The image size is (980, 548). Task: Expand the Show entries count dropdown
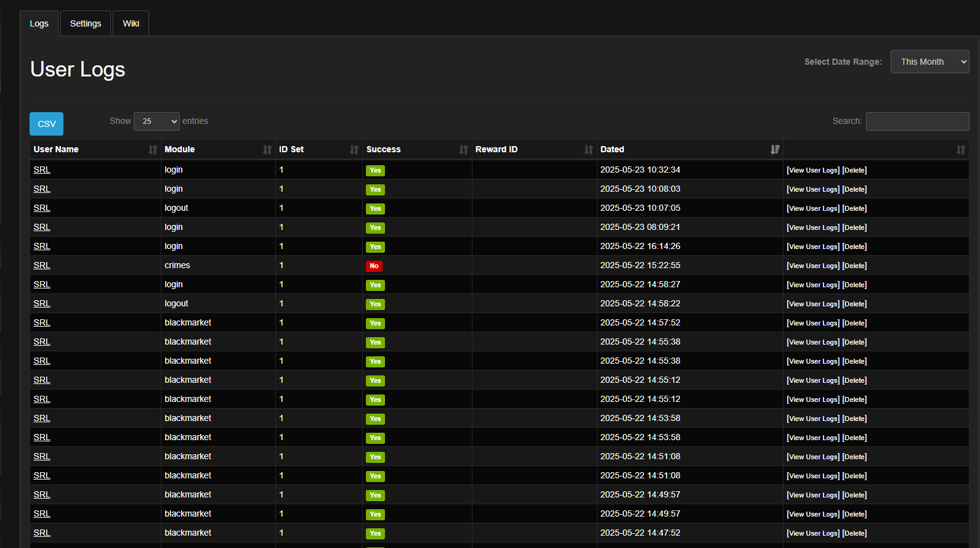[156, 121]
